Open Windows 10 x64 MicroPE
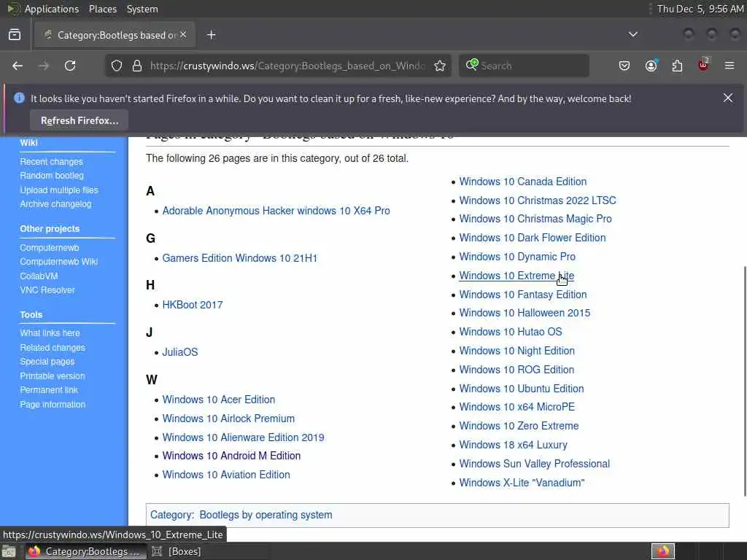 pyautogui.click(x=517, y=407)
